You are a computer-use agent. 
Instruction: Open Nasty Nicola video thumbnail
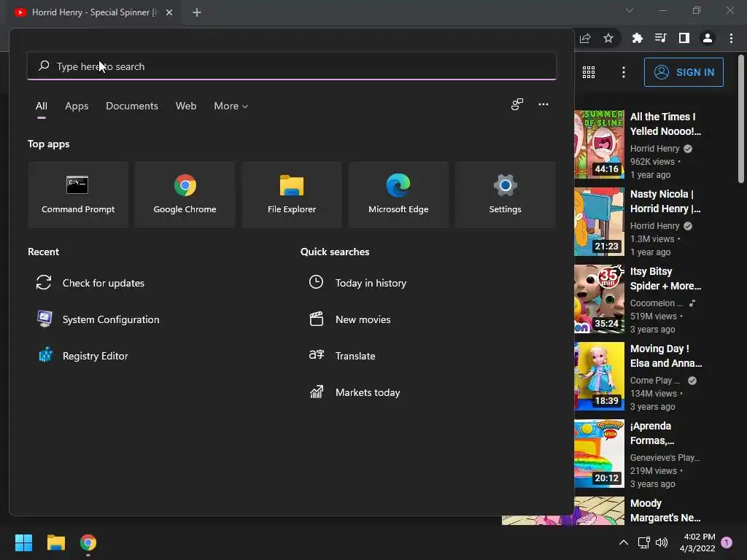coord(599,222)
